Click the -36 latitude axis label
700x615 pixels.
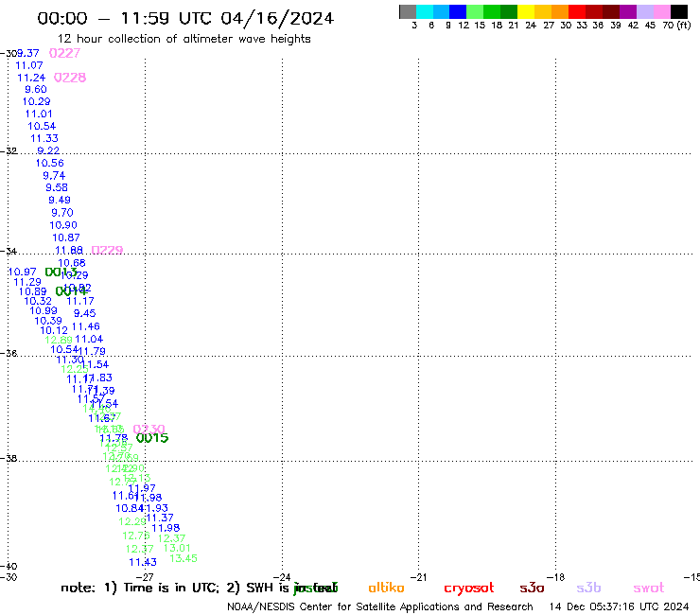pyautogui.click(x=9, y=353)
